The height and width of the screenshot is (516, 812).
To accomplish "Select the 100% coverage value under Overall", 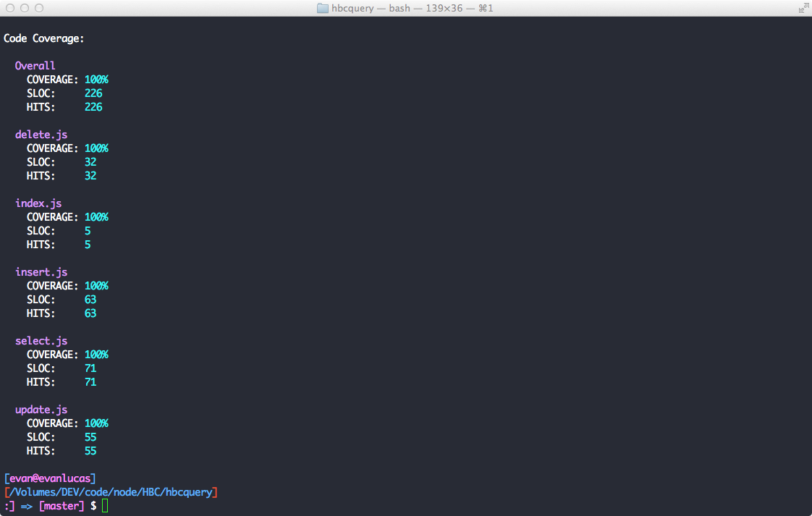I will click(96, 79).
